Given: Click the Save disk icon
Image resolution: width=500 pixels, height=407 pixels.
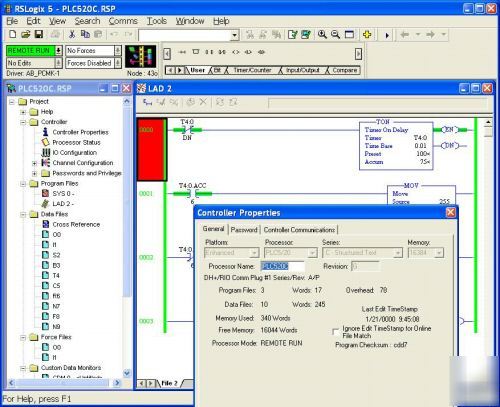Looking at the screenshot, I should coord(39,34).
